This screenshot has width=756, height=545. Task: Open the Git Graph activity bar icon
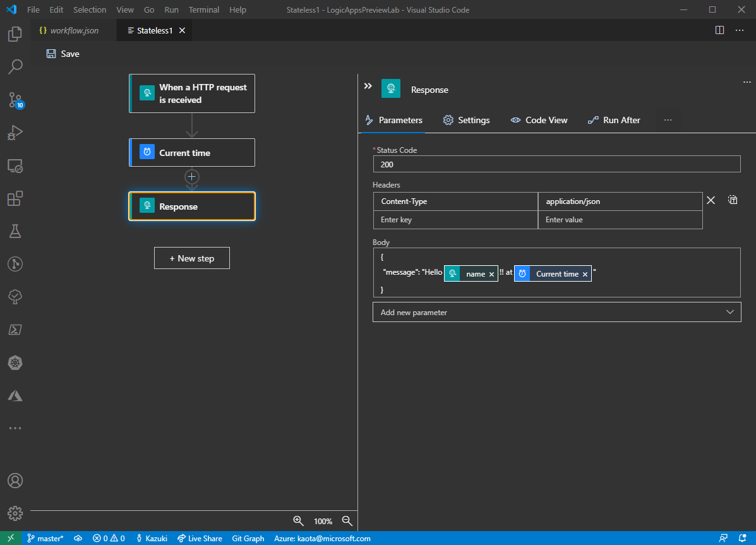15,264
